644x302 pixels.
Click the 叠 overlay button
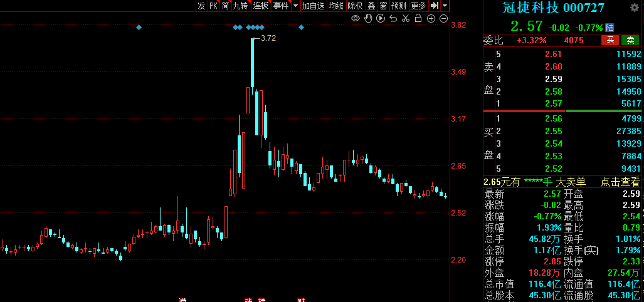tap(371, 6)
